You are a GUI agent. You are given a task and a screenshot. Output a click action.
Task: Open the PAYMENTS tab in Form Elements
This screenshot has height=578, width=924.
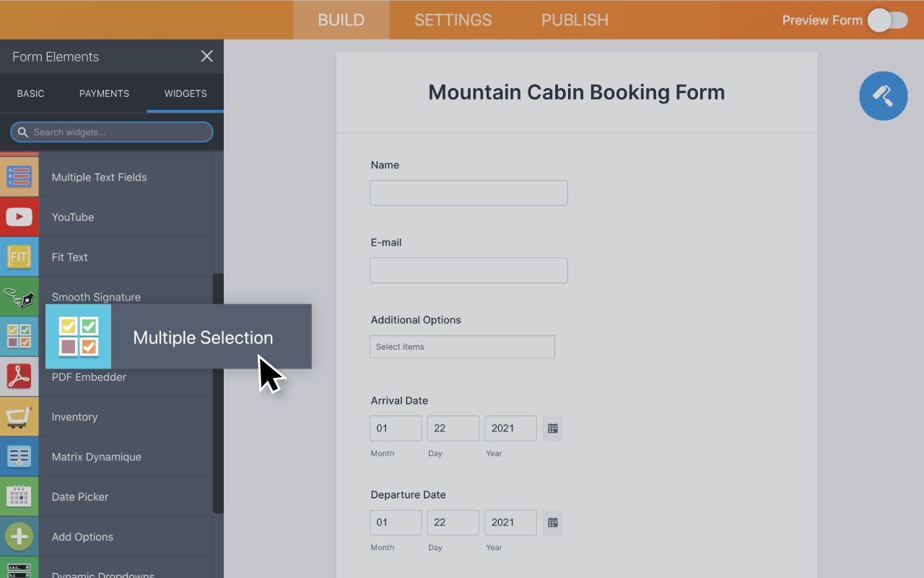(x=104, y=93)
